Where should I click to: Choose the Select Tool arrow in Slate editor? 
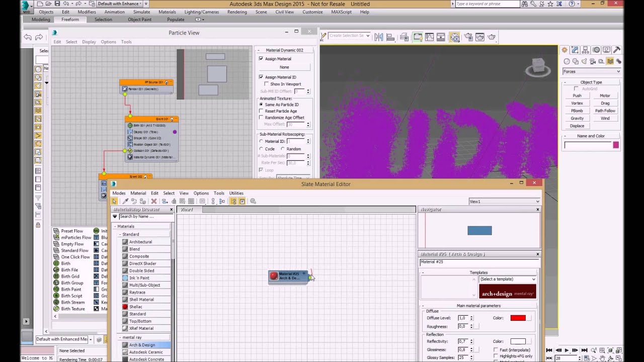(115, 201)
